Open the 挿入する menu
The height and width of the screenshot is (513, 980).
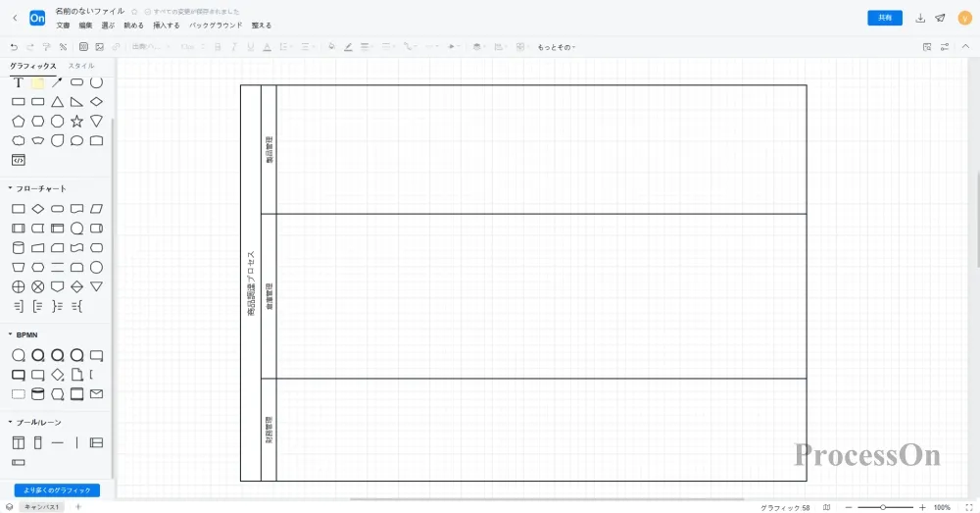pyautogui.click(x=166, y=26)
